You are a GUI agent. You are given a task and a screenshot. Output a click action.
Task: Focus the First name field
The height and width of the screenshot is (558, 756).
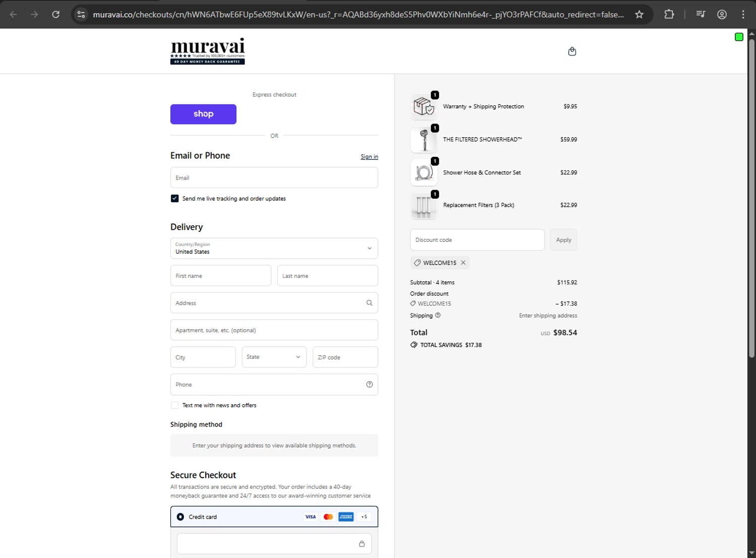[221, 276]
